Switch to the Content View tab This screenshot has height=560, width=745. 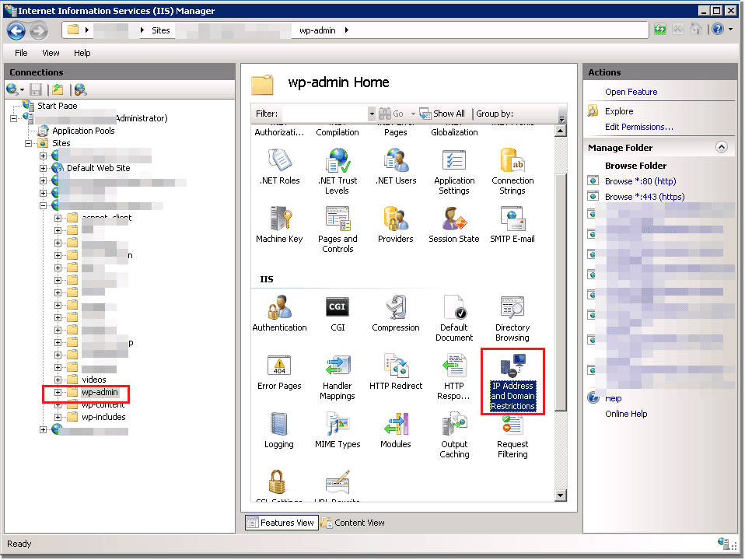[x=353, y=523]
